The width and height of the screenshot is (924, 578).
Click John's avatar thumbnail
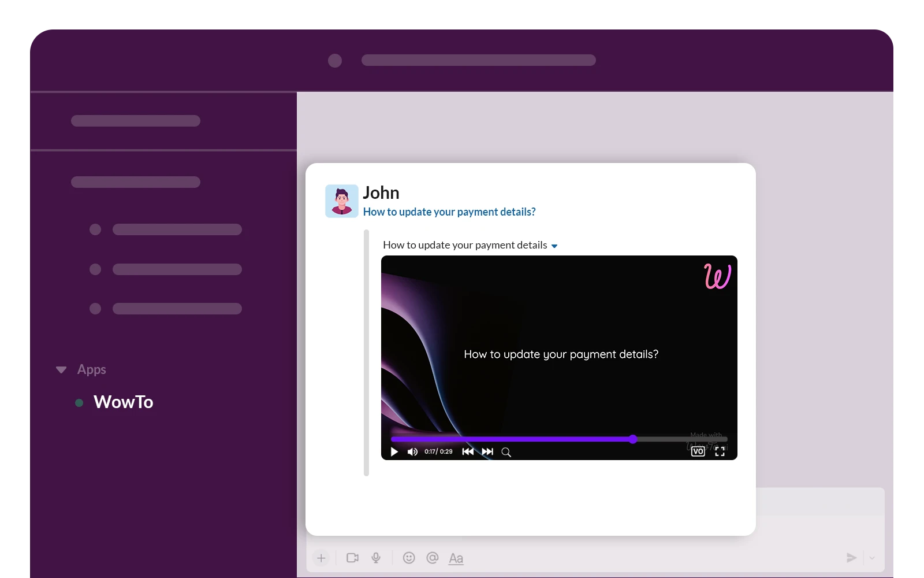[341, 201]
